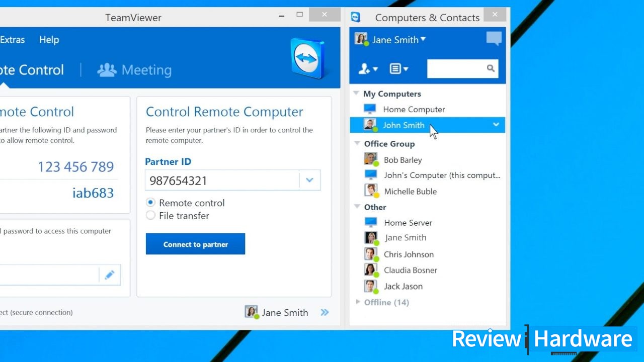Click Chris Johnson's avatar icon
The width and height of the screenshot is (644, 362).
[x=371, y=254]
